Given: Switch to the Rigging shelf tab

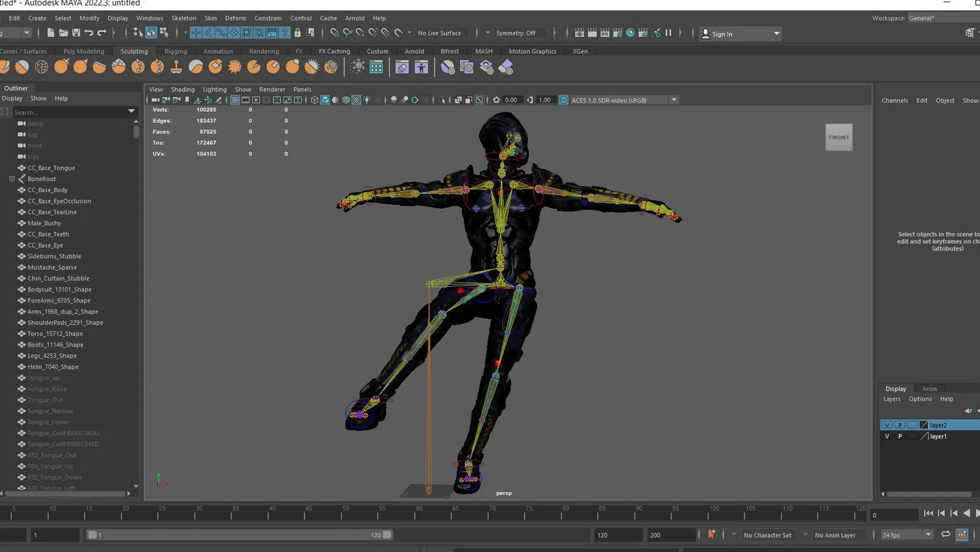Looking at the screenshot, I should [x=175, y=51].
